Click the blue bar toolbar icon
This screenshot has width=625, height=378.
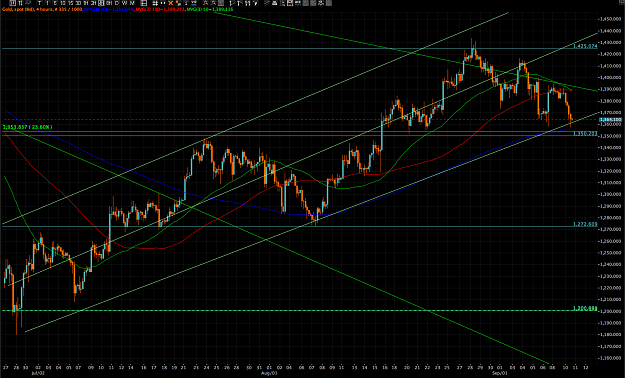(194, 3)
